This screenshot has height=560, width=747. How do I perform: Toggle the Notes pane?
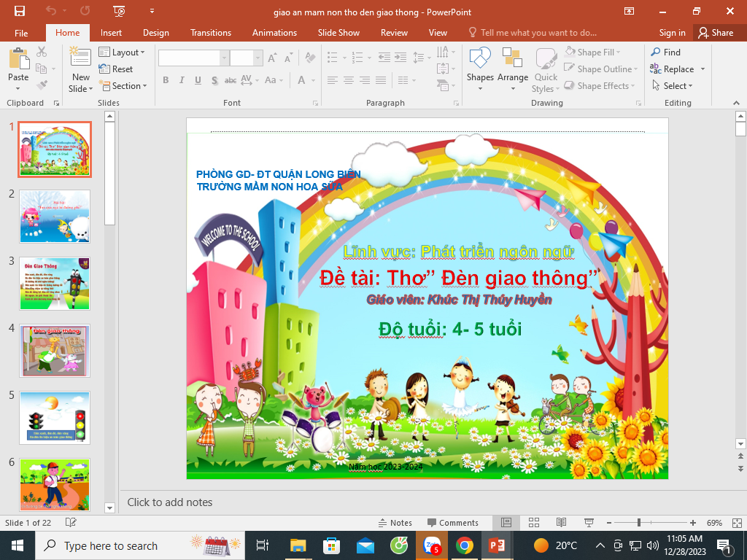[x=395, y=523]
